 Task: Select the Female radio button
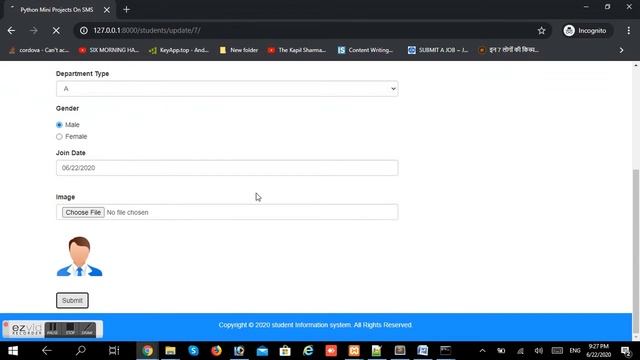click(59, 137)
